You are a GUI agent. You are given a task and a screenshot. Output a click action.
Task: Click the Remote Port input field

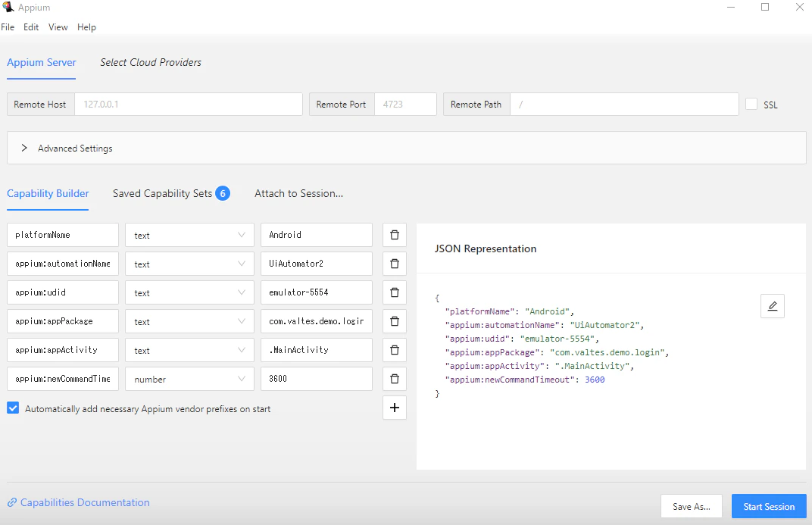(405, 104)
